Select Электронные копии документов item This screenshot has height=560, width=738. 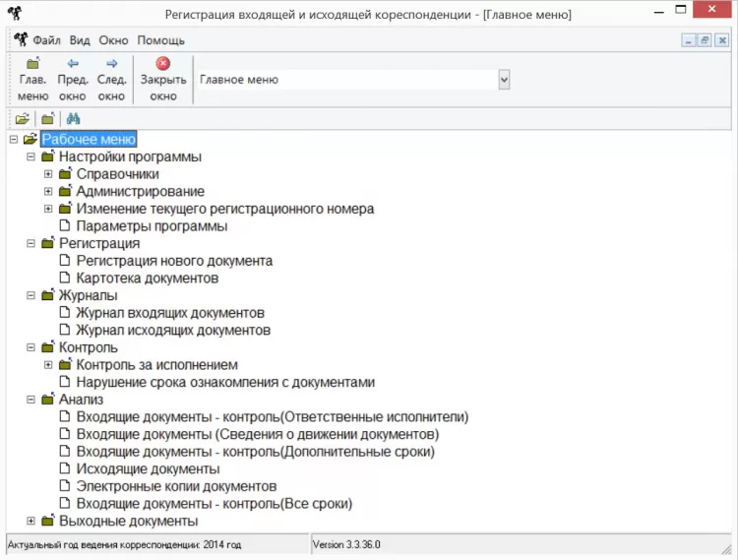[x=176, y=486]
